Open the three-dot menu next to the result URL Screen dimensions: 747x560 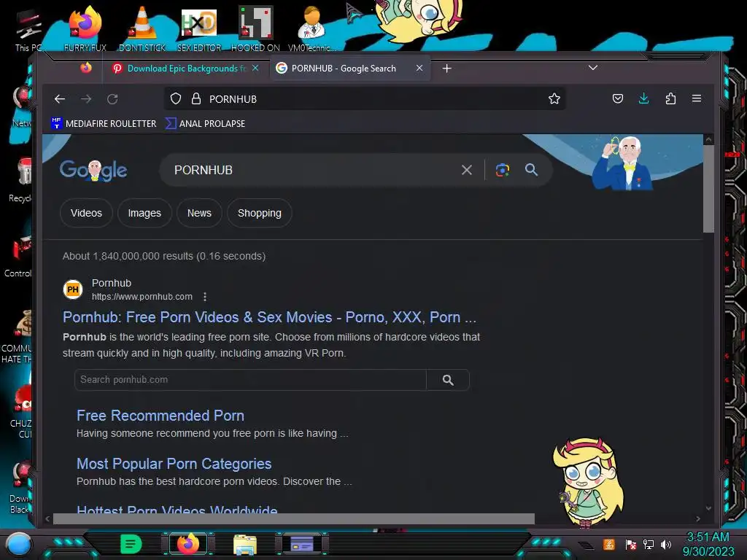(205, 297)
